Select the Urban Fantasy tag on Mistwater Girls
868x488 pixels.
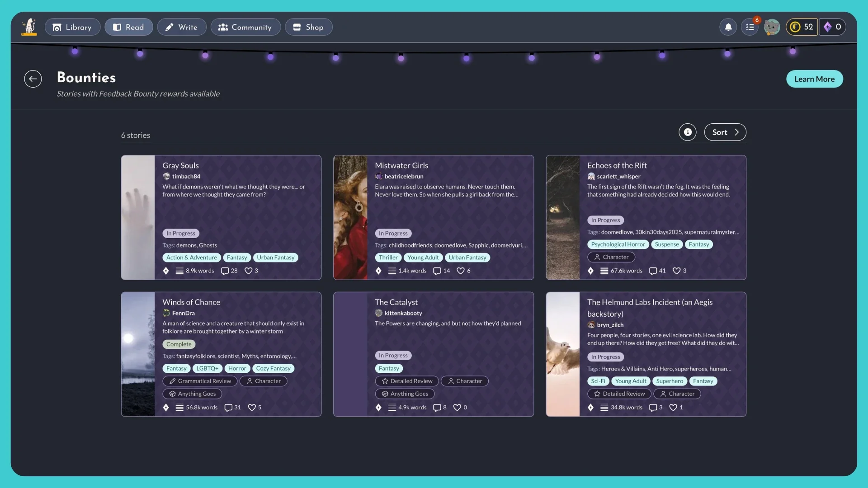pyautogui.click(x=468, y=257)
